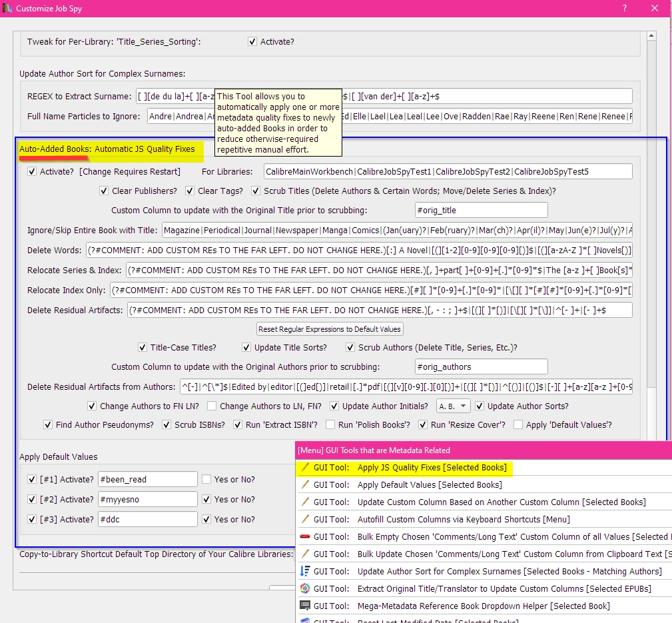Screen dimensions: 672x623
Task: Click the #orig_authors custom column field
Action: coord(482,366)
